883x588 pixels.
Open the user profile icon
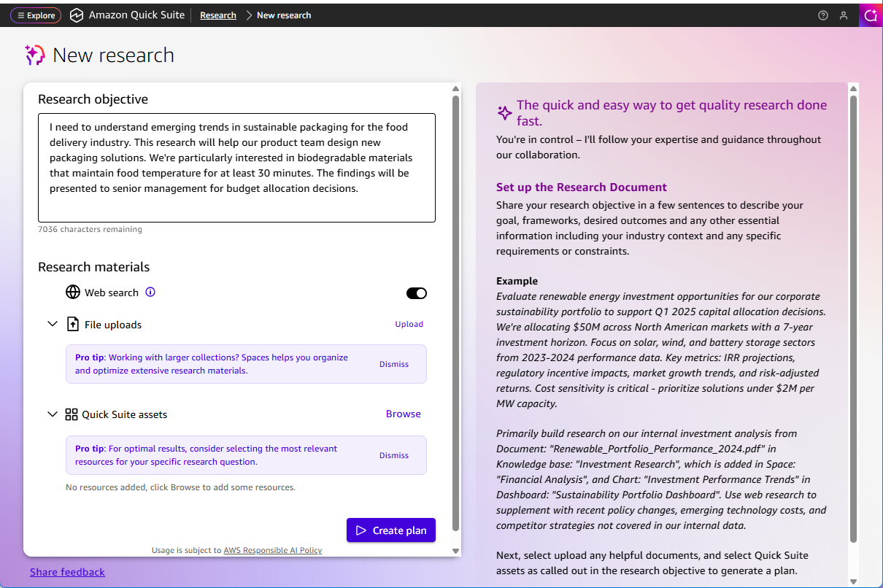(x=844, y=15)
